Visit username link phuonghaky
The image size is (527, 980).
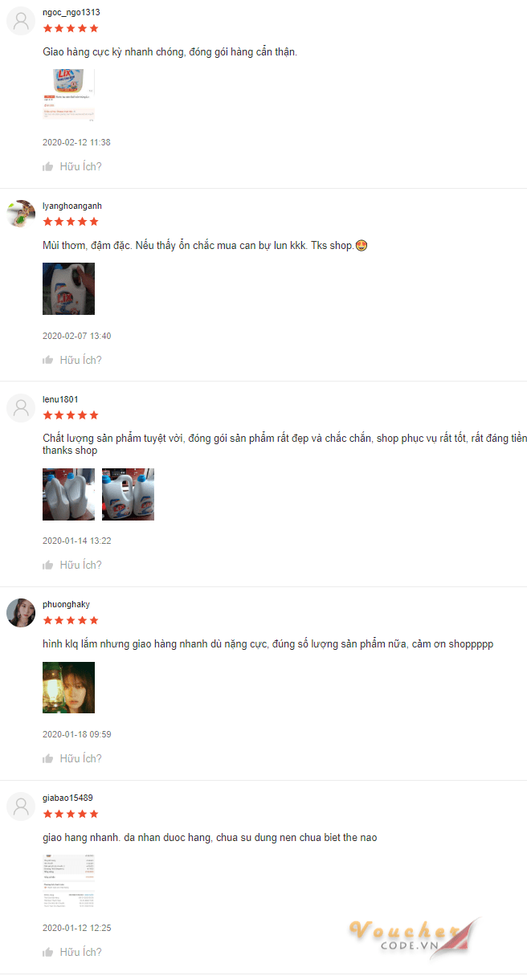tap(66, 605)
